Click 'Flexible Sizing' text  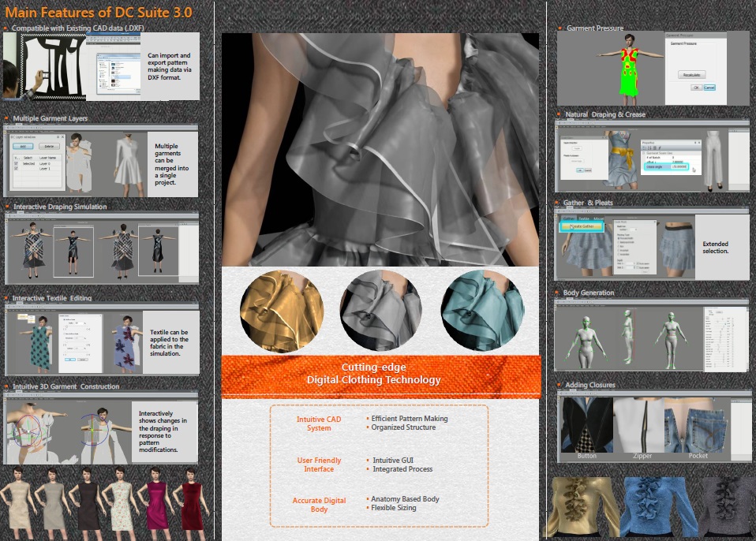tap(394, 508)
